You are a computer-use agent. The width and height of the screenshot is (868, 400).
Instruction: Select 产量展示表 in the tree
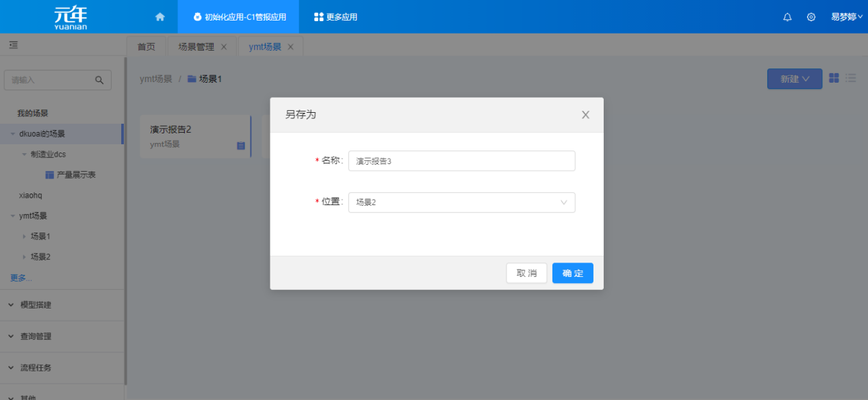tap(75, 175)
